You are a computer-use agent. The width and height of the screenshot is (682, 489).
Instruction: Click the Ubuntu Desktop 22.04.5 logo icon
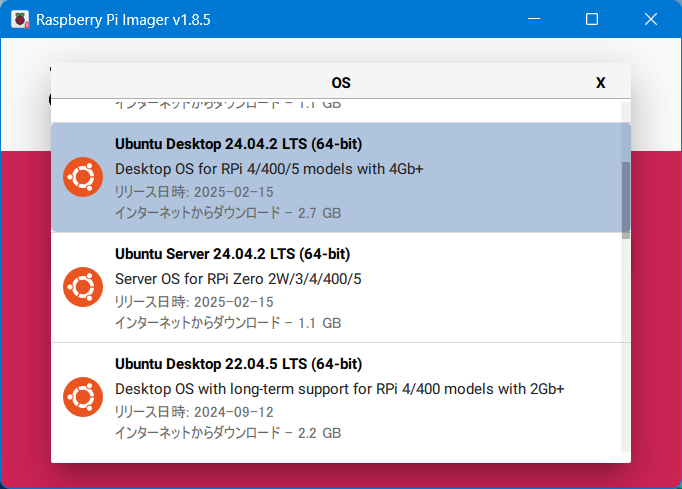point(83,397)
